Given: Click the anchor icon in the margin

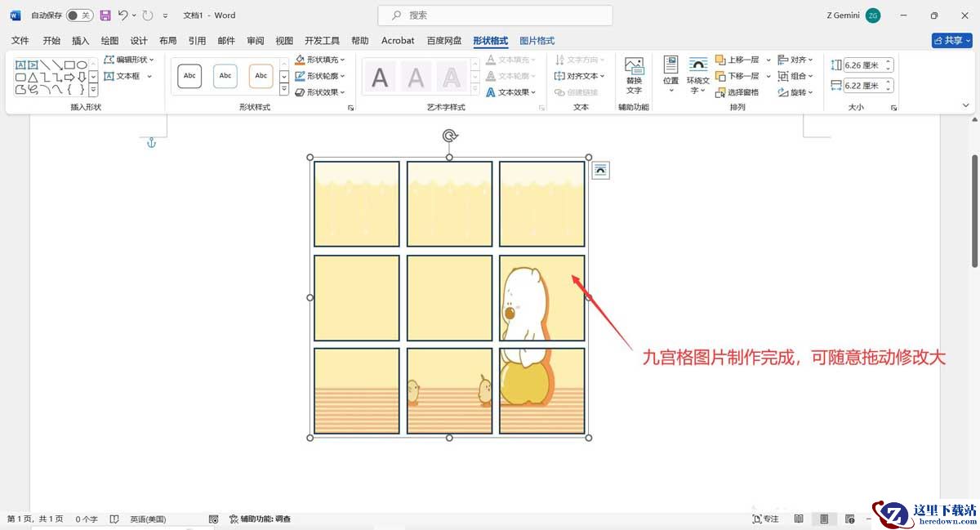Looking at the screenshot, I should coord(150,143).
